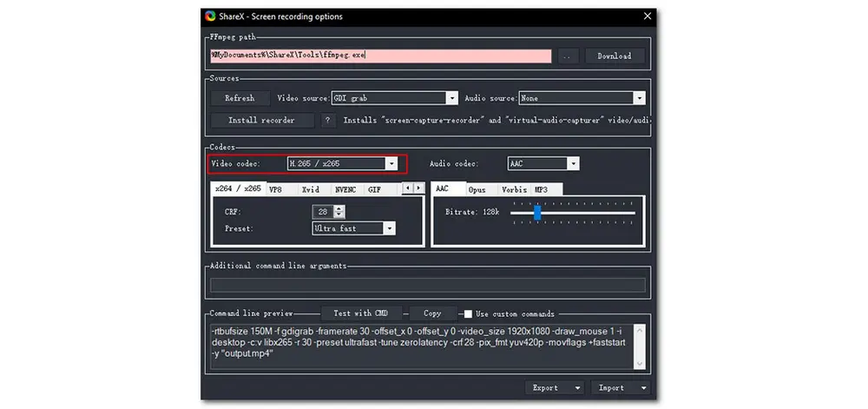This screenshot has width=868, height=409.
Task: Open the Audio source dropdown
Action: tap(639, 98)
